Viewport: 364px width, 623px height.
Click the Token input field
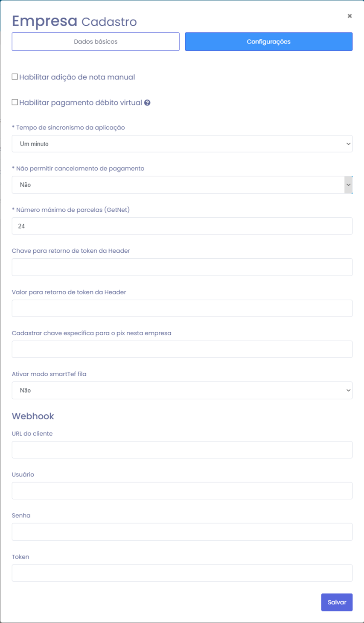point(182,573)
